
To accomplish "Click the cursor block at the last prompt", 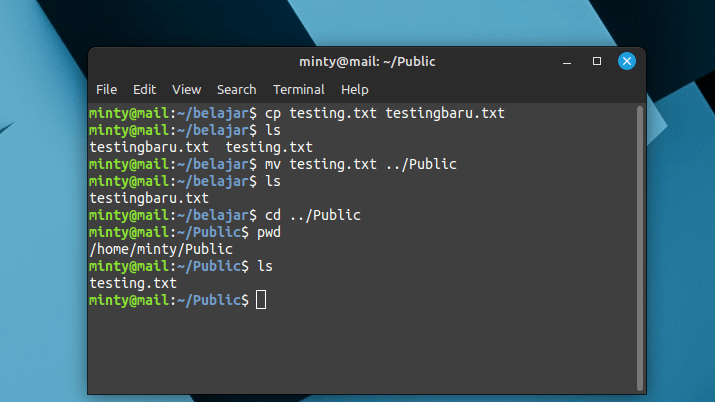I will 261,300.
